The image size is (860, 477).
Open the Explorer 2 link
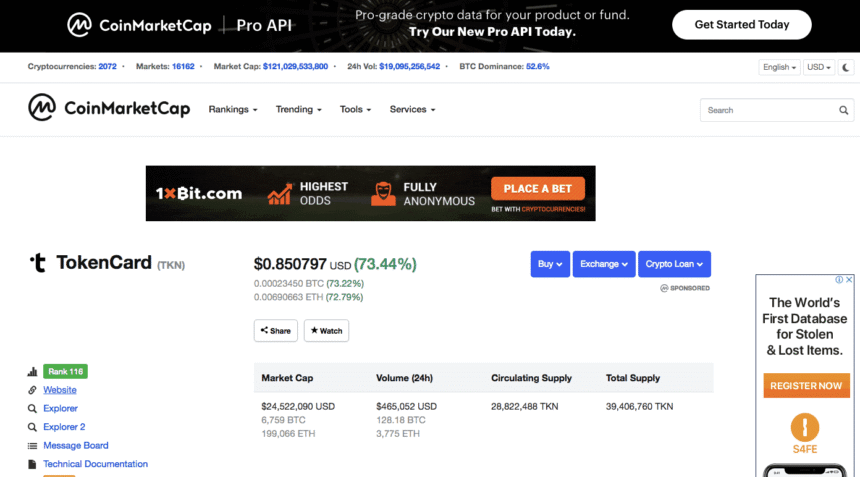pyautogui.click(x=64, y=427)
